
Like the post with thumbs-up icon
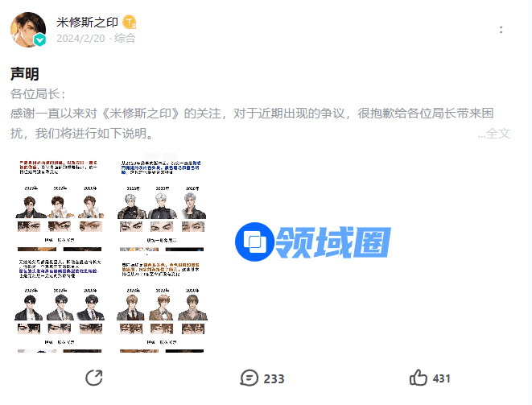[418, 378]
